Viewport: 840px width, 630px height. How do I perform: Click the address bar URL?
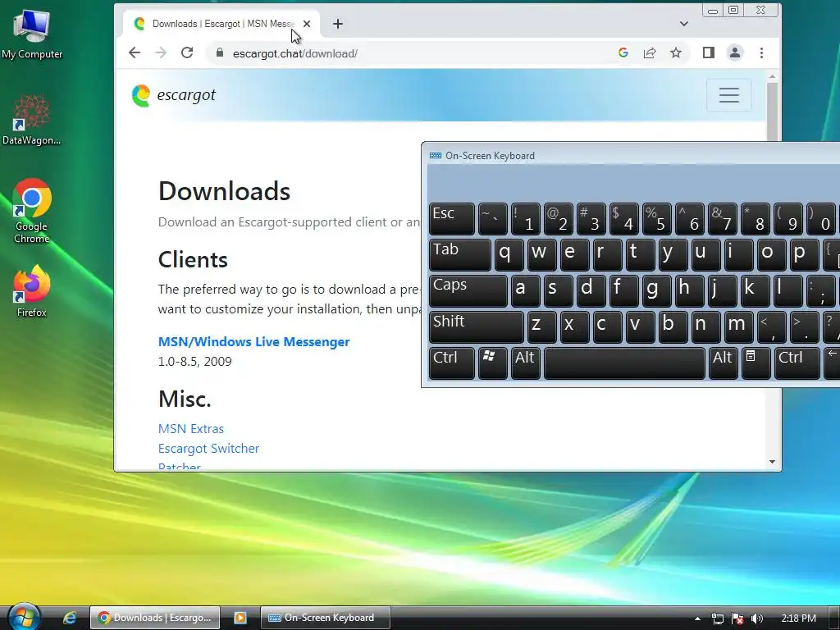point(295,53)
